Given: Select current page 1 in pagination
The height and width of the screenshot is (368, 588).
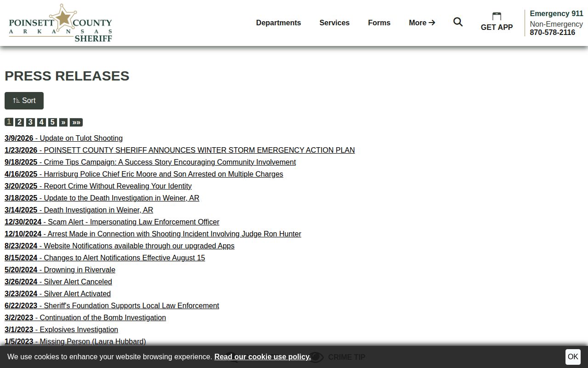Looking at the screenshot, I should pyautogui.click(x=9, y=122).
